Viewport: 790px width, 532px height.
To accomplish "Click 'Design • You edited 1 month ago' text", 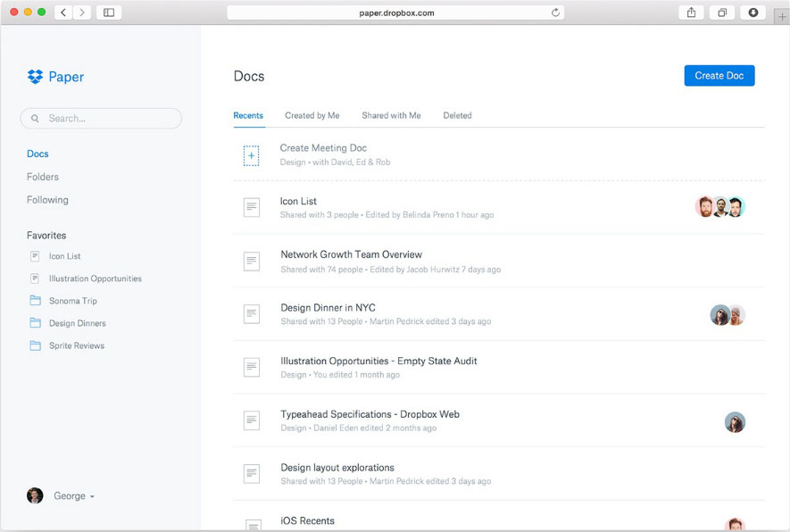I will pyautogui.click(x=340, y=375).
